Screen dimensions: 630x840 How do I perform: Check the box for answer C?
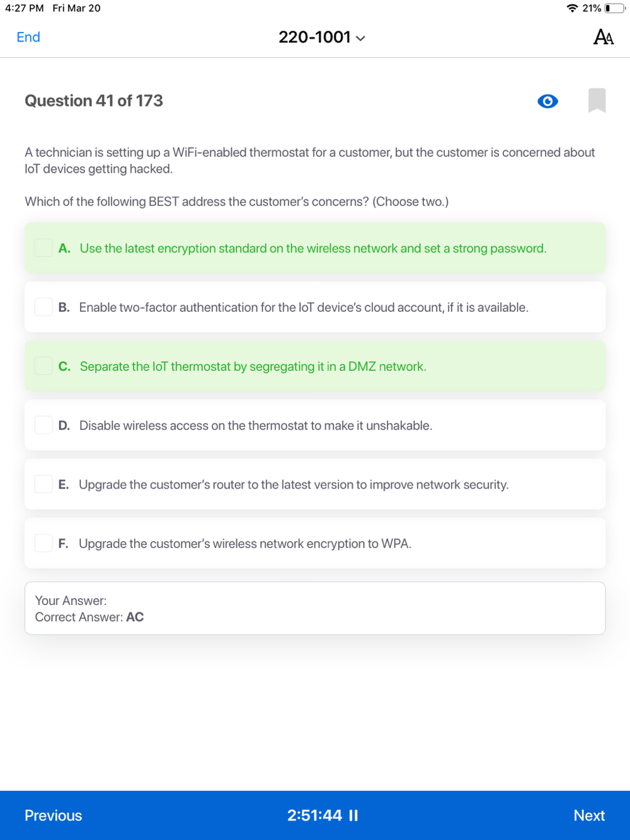point(43,366)
